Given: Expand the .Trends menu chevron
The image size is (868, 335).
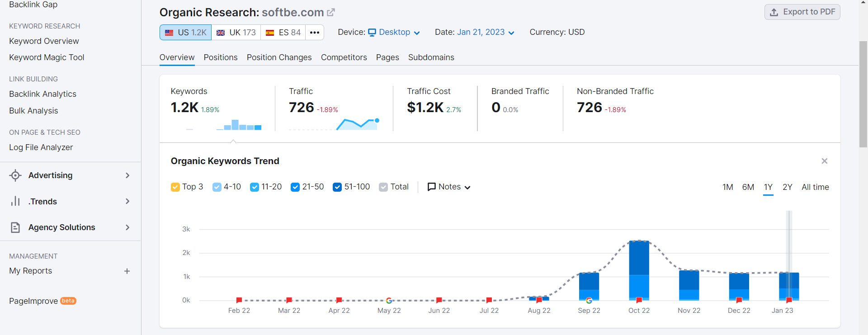Looking at the screenshot, I should (x=127, y=201).
